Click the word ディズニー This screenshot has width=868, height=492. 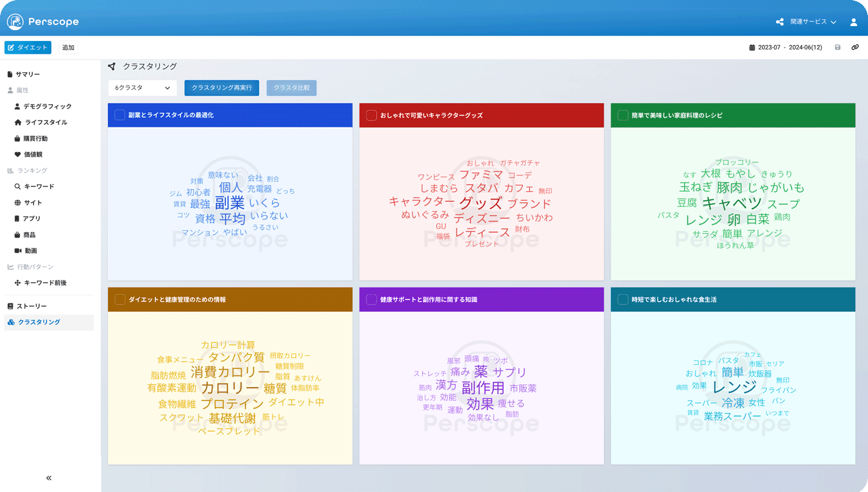(482, 218)
